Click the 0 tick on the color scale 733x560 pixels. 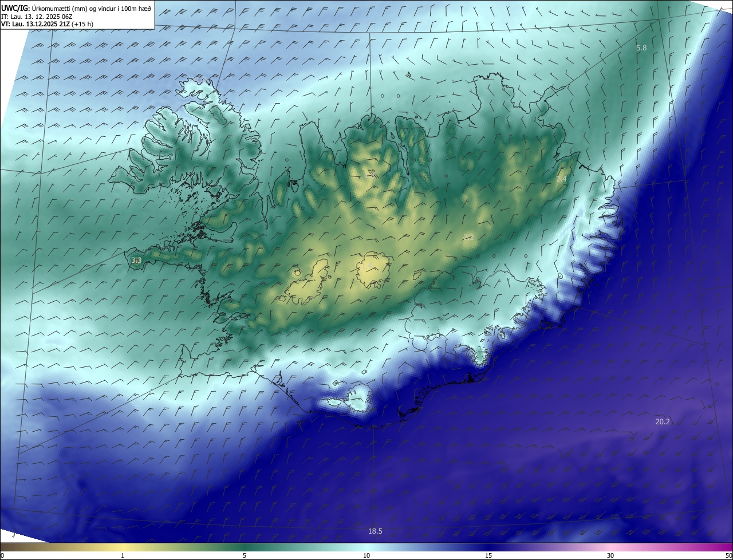coord(2,555)
